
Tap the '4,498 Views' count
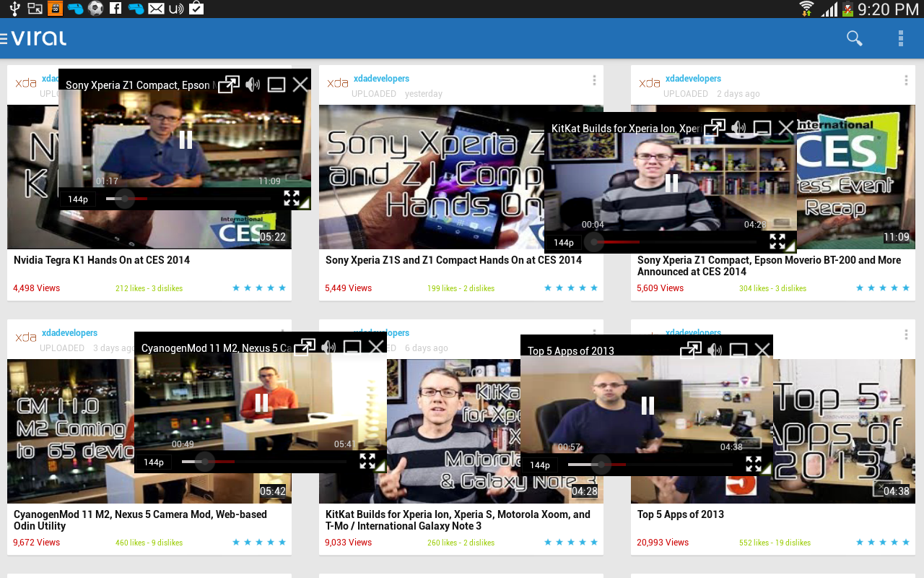(x=36, y=288)
